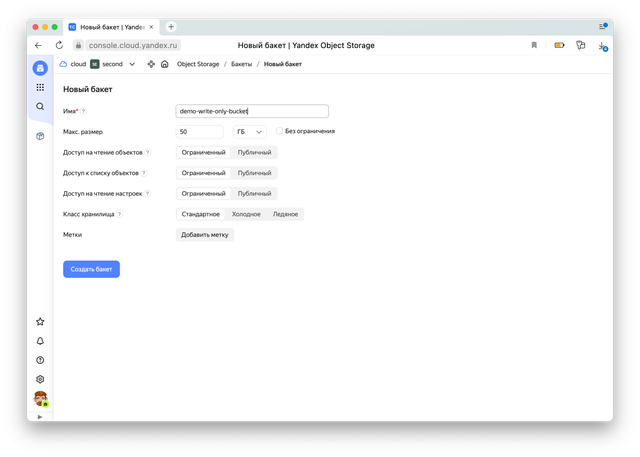The image size is (640, 457).
Task: Click the 'Создать бакет' button
Action: point(91,269)
